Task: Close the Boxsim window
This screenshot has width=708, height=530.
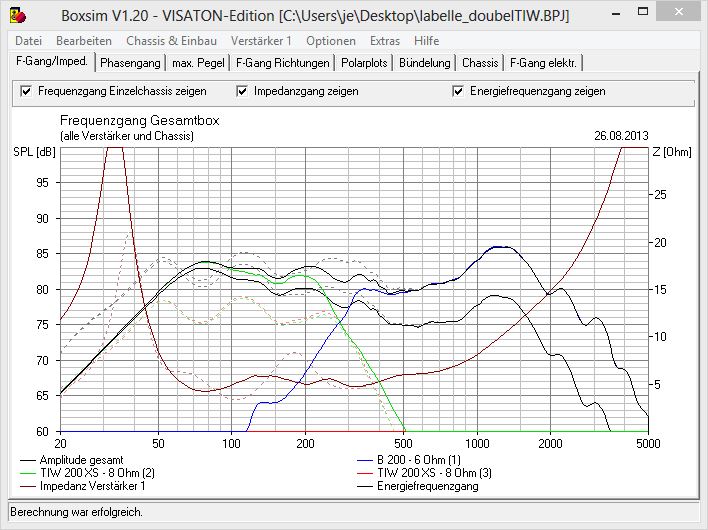Action: tap(679, 13)
